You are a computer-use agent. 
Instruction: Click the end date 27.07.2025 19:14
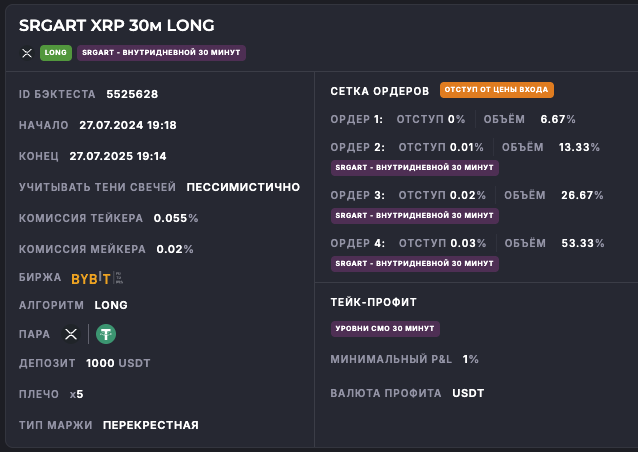pos(118,156)
